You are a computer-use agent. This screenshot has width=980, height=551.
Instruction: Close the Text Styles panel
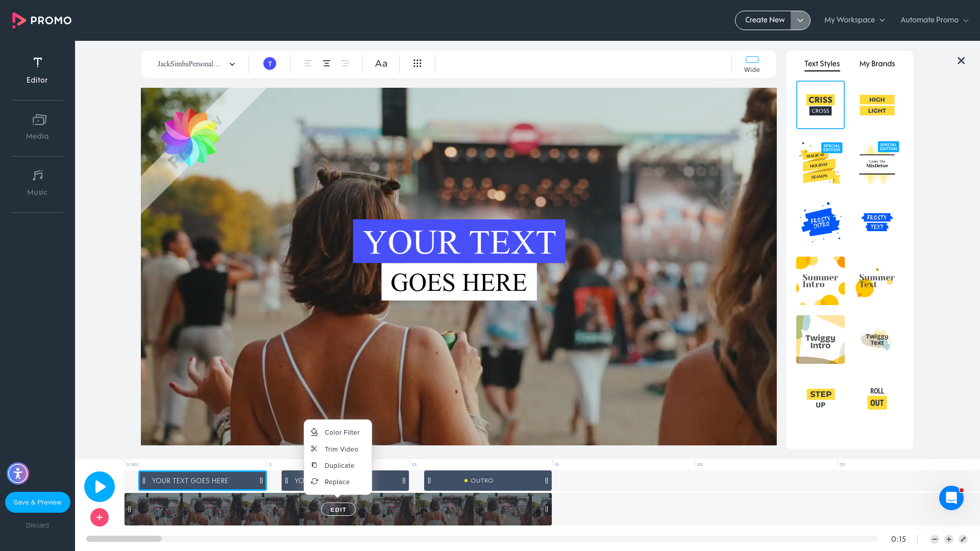click(x=961, y=61)
